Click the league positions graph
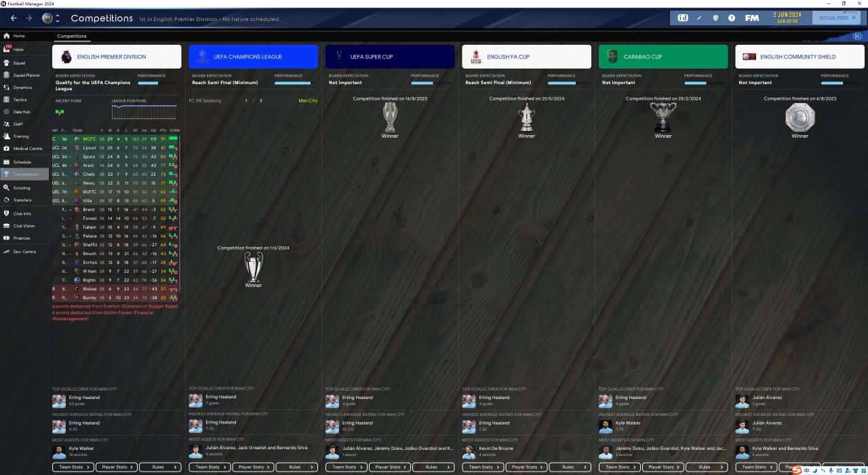Image resolution: width=868 pixels, height=475 pixels. 143,111
